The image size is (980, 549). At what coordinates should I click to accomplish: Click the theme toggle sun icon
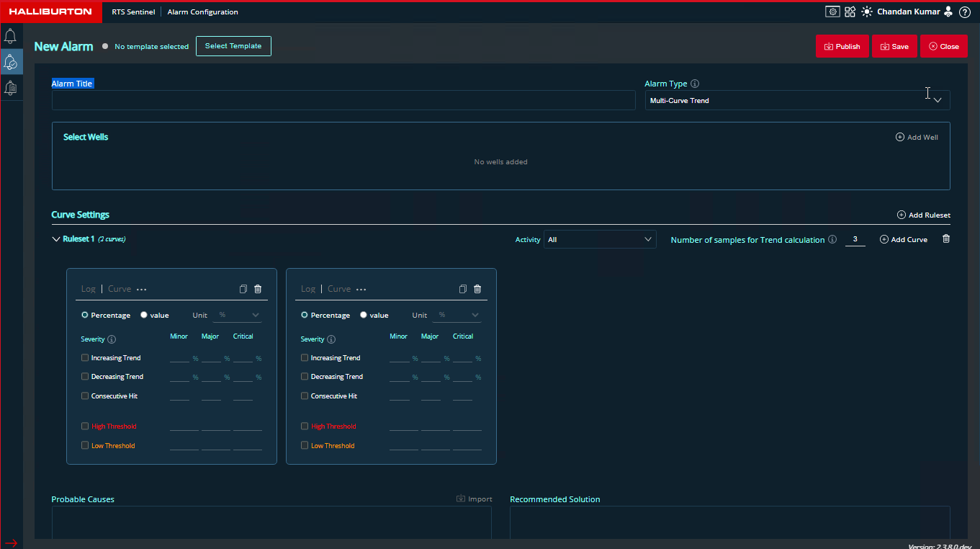[x=866, y=12]
